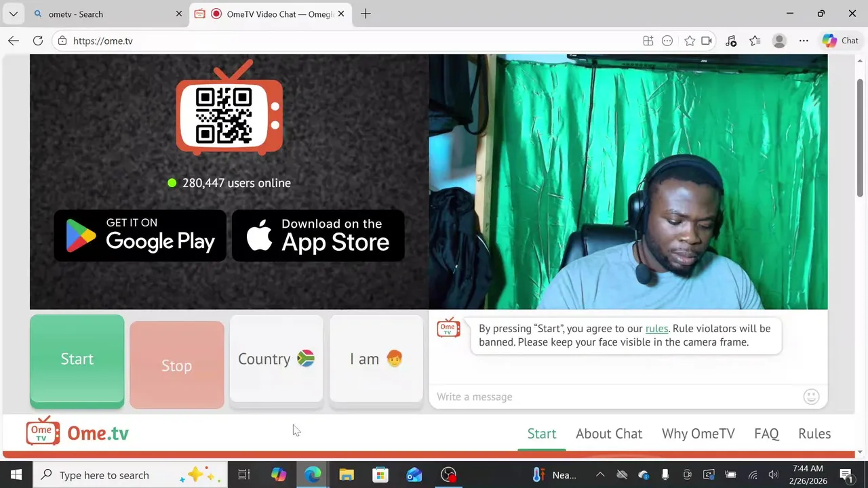Click the '280,447 users online' text
This screenshot has width=868, height=488.
(x=236, y=183)
